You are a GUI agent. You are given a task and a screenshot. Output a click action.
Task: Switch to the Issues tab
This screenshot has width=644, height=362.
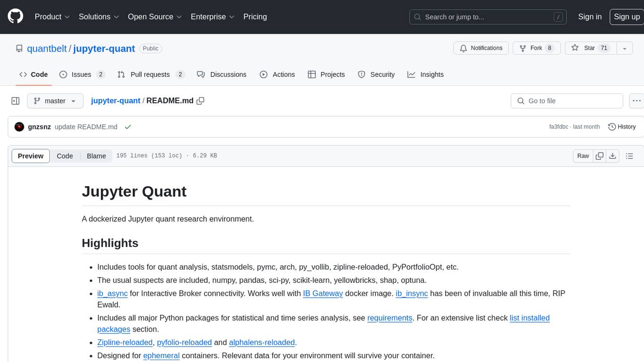82,74
